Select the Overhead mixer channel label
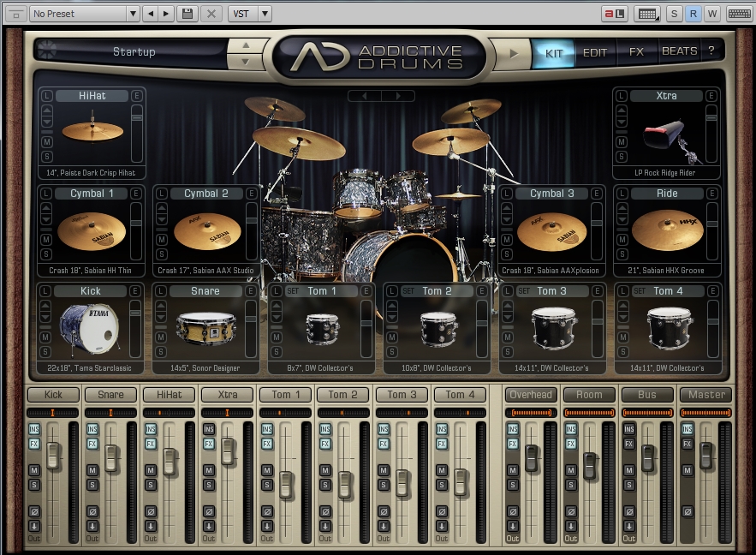756x555 pixels. [x=531, y=395]
